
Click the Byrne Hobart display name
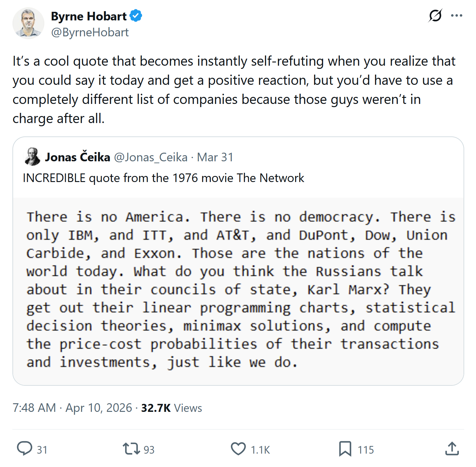pyautogui.click(x=89, y=16)
